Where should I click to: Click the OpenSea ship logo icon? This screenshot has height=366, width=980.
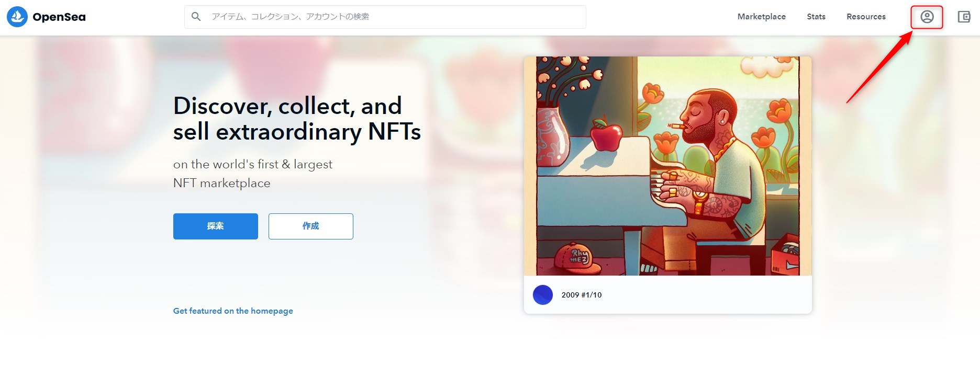click(17, 17)
